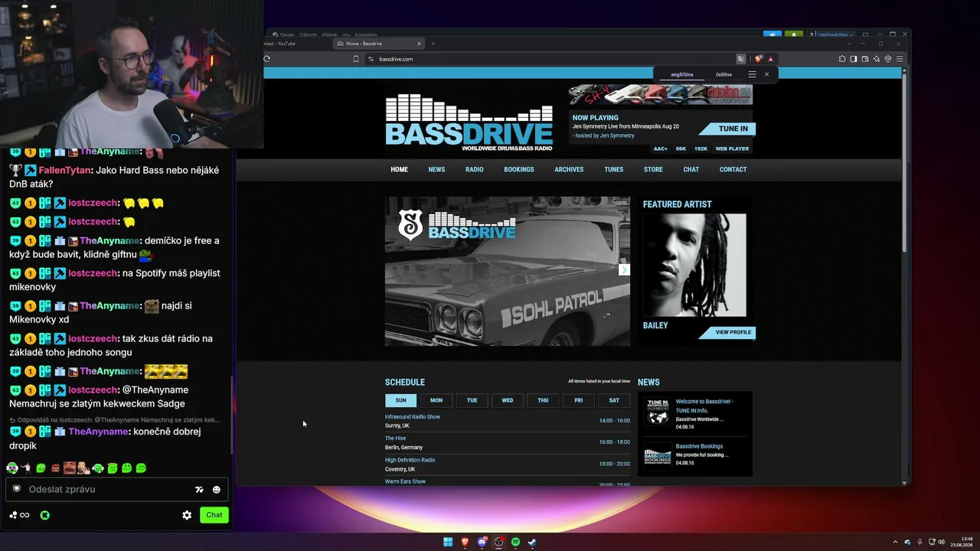Select TUE in the schedule days

472,400
